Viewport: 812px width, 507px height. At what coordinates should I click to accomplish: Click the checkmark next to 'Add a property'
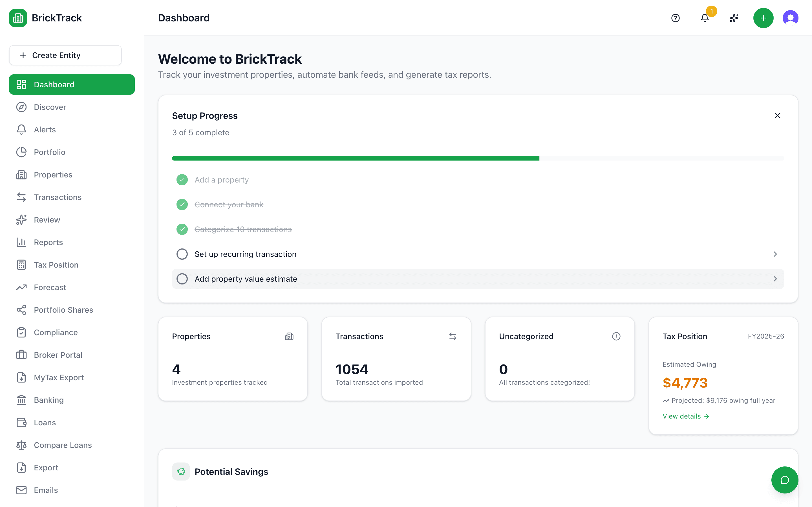point(182,179)
